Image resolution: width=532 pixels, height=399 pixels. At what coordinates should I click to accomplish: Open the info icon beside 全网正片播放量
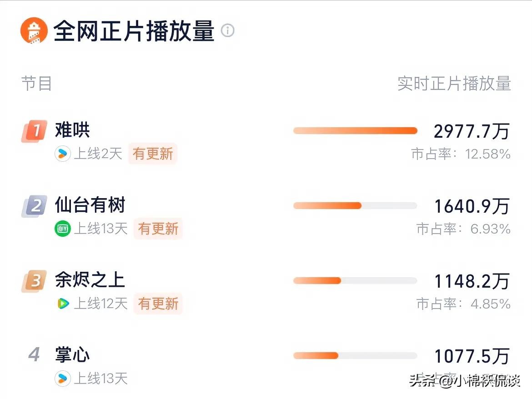227,30
